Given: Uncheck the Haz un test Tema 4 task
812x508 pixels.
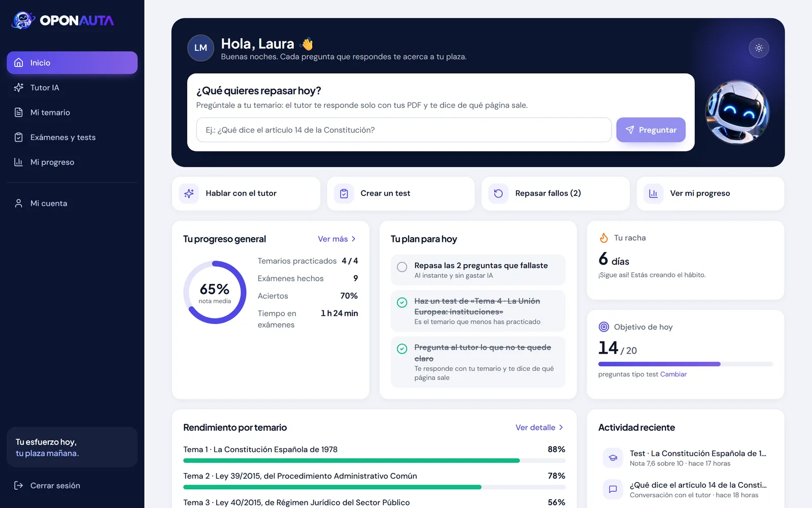Looking at the screenshot, I should (x=402, y=303).
